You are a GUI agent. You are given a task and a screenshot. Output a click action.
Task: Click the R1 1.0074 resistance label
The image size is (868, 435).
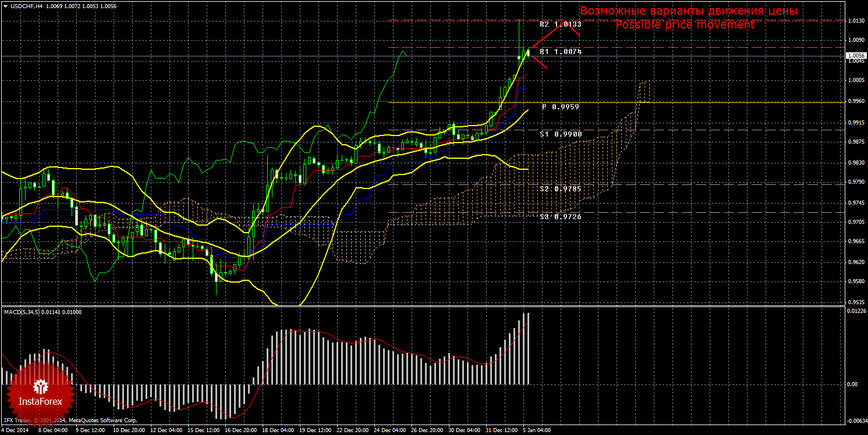point(560,52)
